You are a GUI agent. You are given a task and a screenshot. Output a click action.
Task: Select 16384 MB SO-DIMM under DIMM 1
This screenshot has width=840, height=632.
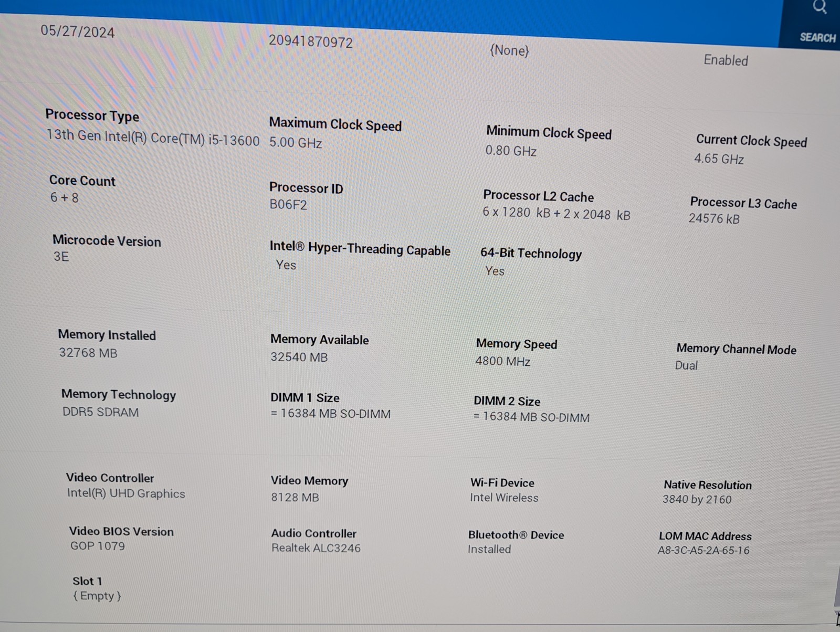point(331,414)
